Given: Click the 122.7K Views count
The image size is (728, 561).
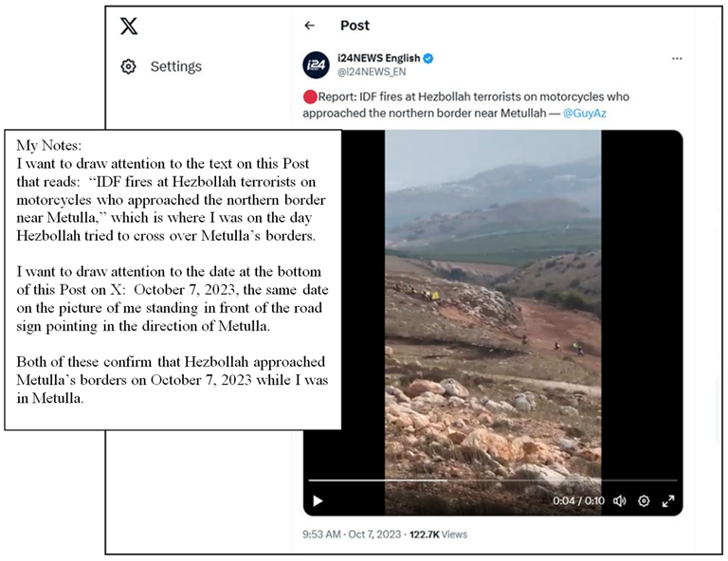Looking at the screenshot, I should click(438, 534).
